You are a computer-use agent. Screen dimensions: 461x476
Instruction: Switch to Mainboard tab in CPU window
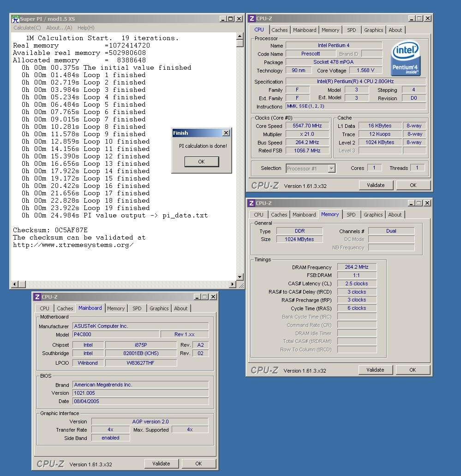pos(305,30)
